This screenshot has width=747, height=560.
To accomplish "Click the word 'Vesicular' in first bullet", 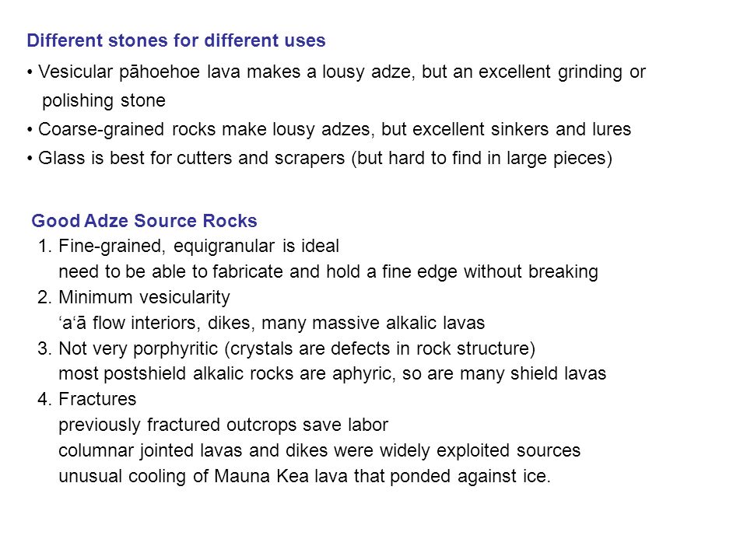I will tap(75, 72).
